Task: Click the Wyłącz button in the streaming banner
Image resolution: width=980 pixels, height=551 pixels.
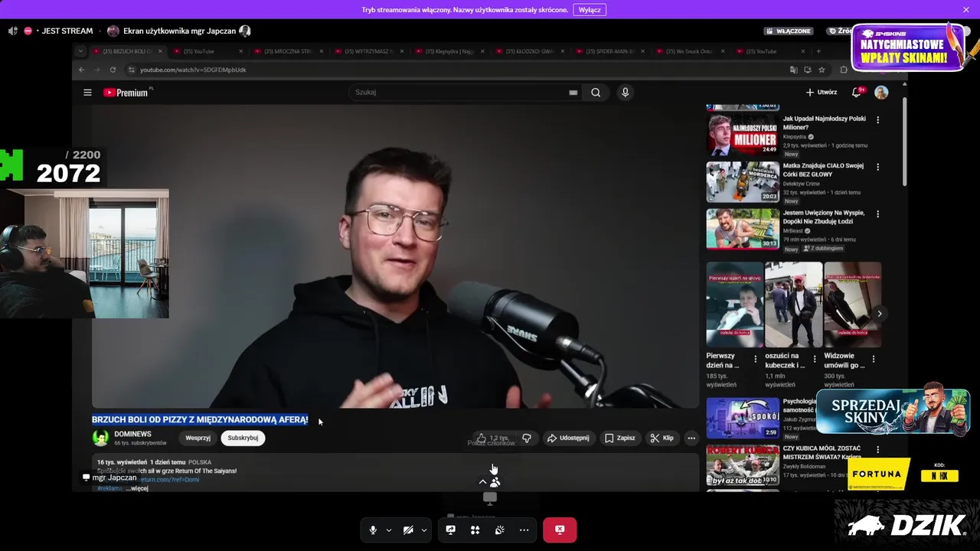Action: 590,10
